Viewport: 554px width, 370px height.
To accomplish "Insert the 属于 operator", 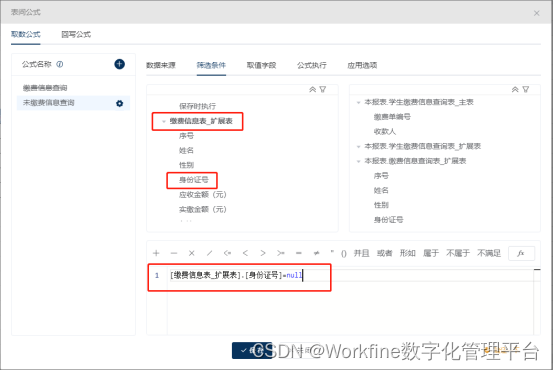I will coord(431,253).
